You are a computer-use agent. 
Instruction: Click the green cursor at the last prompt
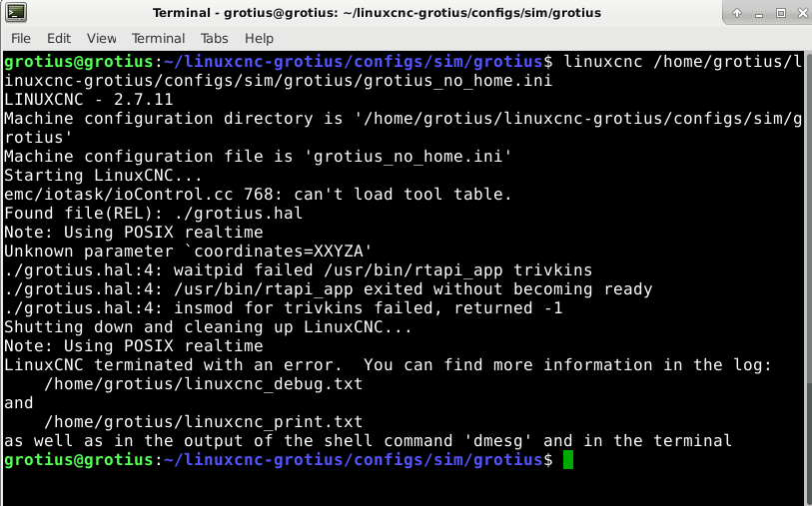(568, 459)
